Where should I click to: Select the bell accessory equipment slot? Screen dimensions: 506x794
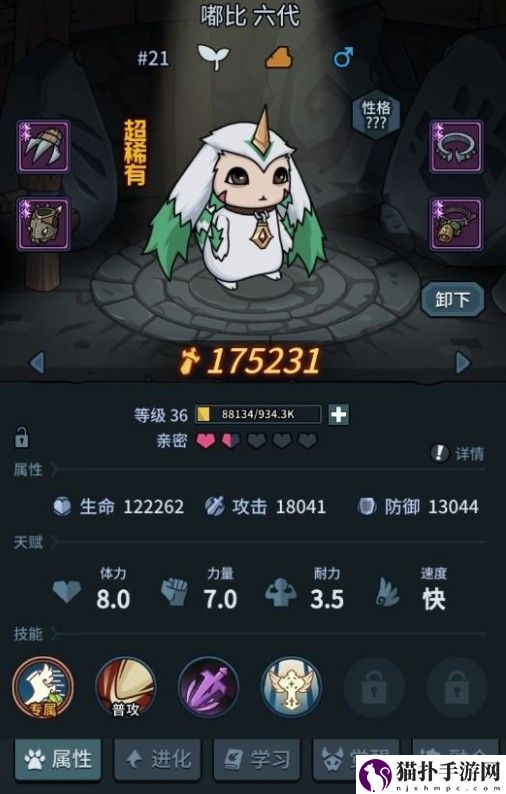456,224
